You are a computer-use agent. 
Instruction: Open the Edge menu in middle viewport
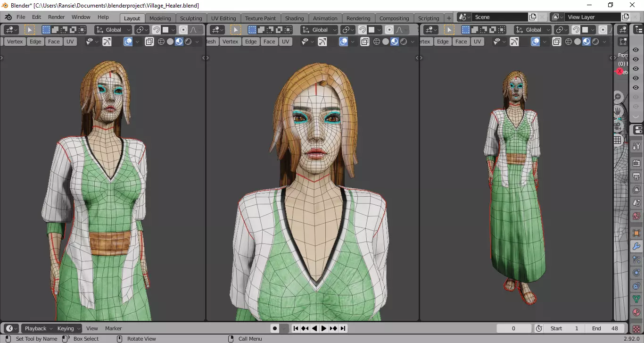[x=251, y=42]
